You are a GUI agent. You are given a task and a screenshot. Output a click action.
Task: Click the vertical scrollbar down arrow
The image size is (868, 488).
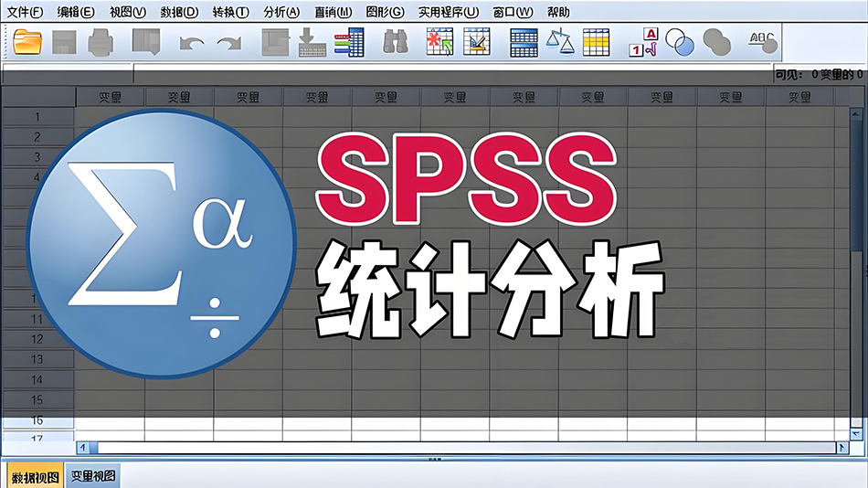point(856,434)
